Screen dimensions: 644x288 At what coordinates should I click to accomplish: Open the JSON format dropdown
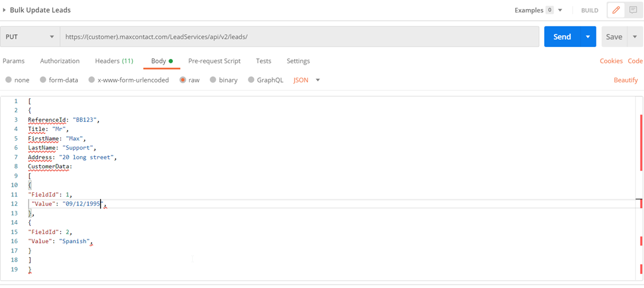(306, 80)
